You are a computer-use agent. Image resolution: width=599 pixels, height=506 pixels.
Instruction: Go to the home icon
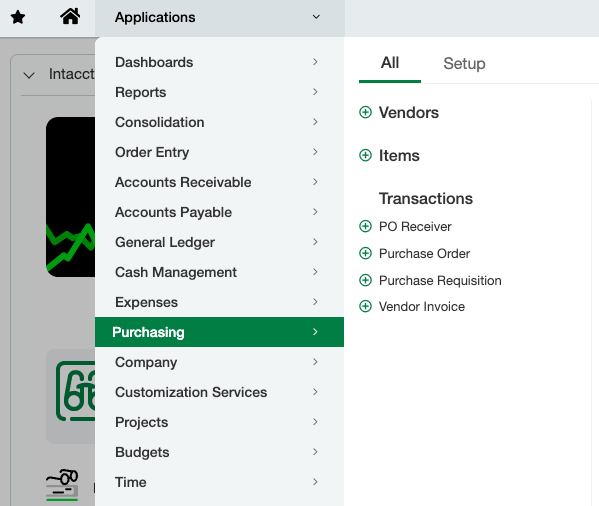(x=70, y=16)
